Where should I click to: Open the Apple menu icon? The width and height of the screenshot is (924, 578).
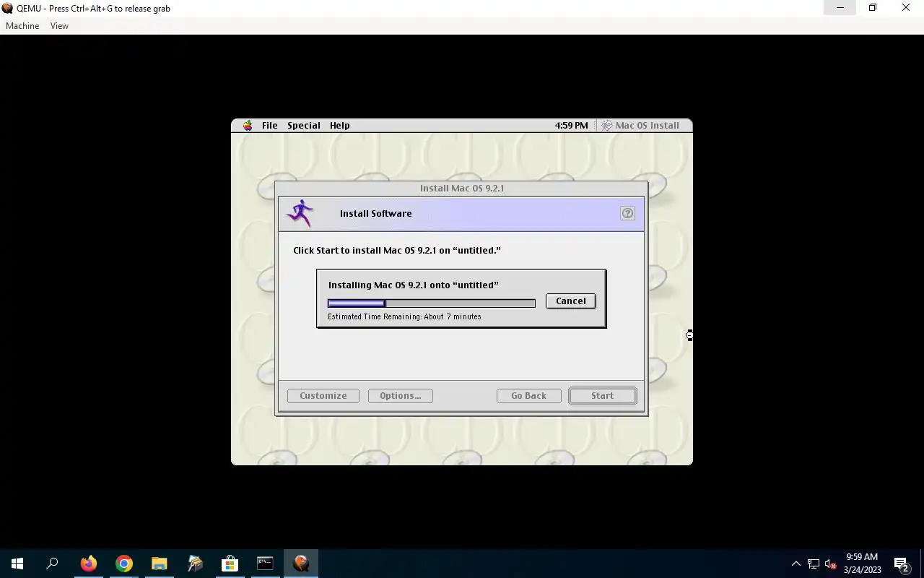248,125
